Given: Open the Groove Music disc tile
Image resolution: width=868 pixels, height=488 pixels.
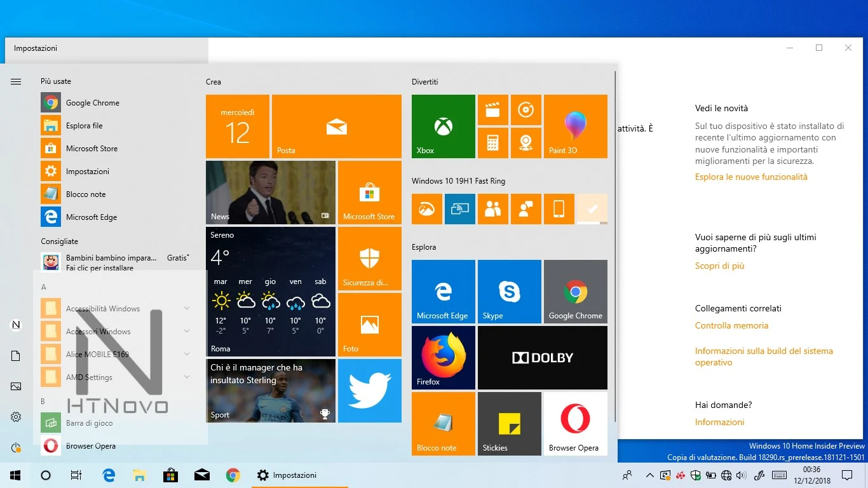Looking at the screenshot, I should click(526, 110).
